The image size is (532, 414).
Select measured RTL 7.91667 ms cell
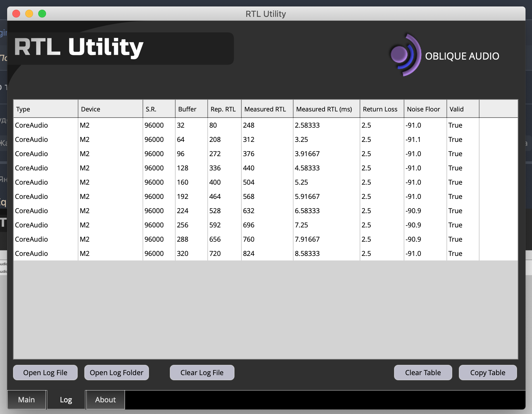327,239
